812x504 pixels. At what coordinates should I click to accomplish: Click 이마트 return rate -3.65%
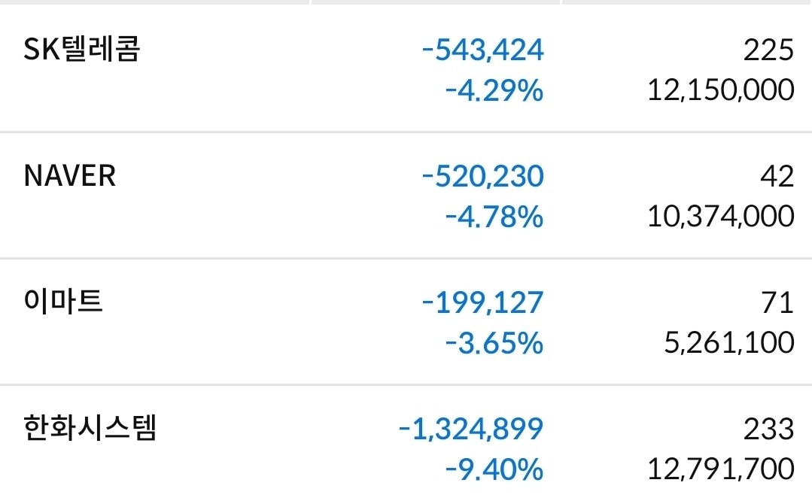coord(494,343)
